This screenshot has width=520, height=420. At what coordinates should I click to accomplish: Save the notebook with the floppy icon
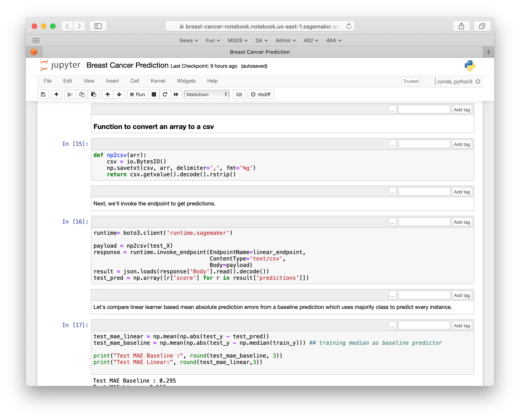pyautogui.click(x=43, y=94)
